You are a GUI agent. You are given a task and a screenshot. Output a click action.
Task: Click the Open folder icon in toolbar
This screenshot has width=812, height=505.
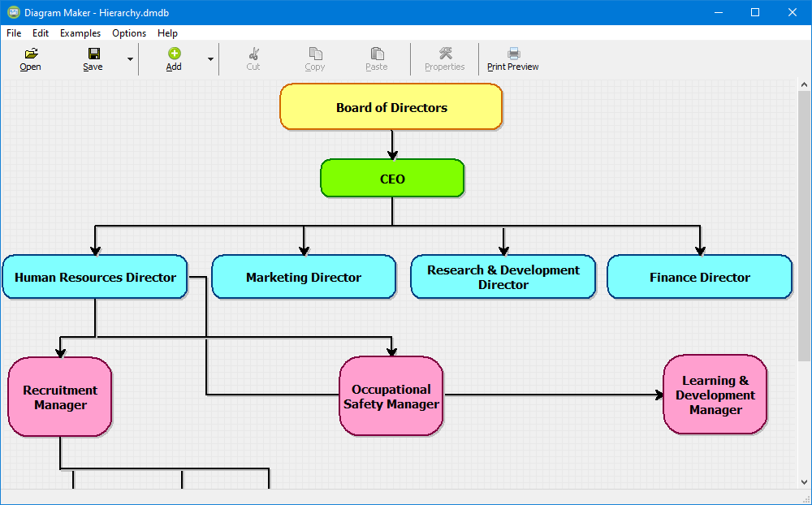point(31,54)
